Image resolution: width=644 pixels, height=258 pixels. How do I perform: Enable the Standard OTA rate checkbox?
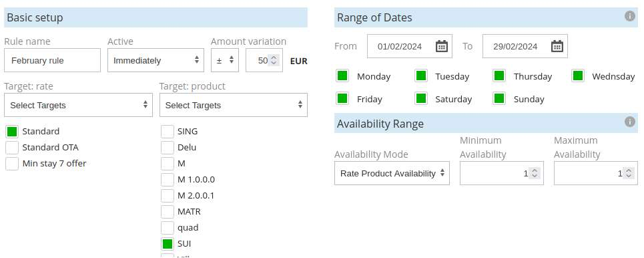click(12, 147)
